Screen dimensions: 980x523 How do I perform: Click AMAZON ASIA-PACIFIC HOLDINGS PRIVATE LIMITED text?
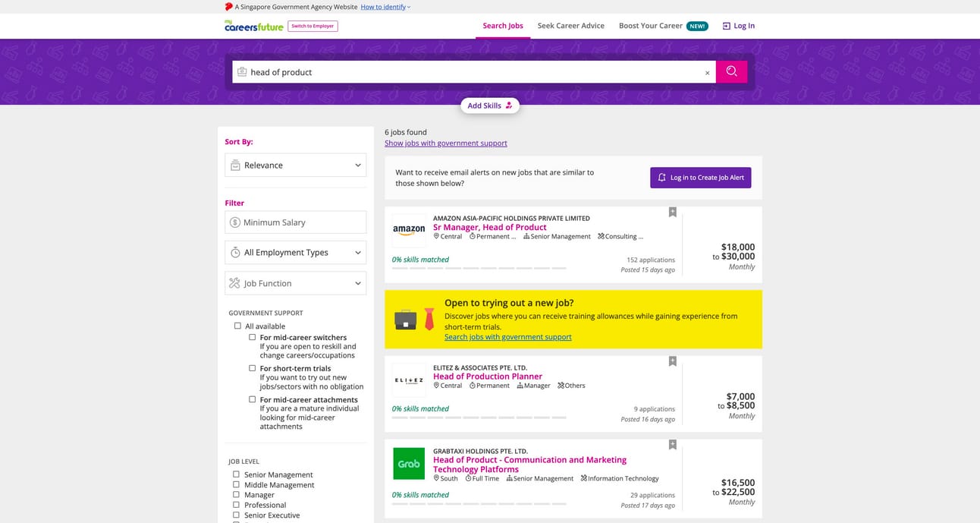511,219
